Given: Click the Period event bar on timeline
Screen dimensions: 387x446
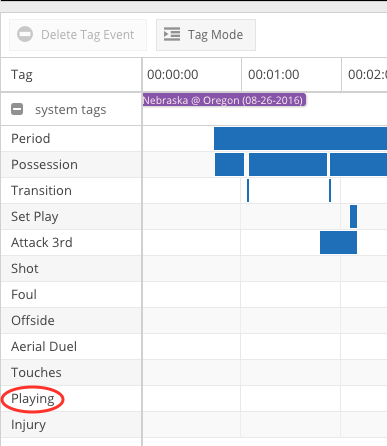Looking at the screenshot, I should (x=300, y=138).
